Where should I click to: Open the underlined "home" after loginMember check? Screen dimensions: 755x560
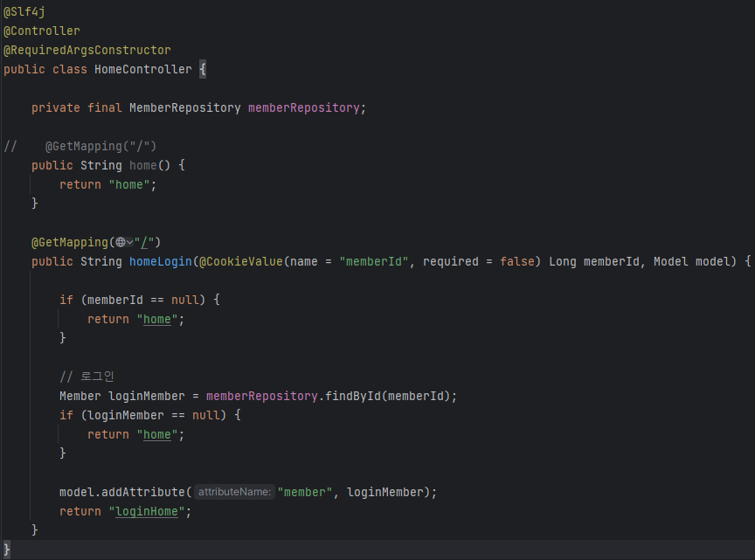pyautogui.click(x=157, y=434)
